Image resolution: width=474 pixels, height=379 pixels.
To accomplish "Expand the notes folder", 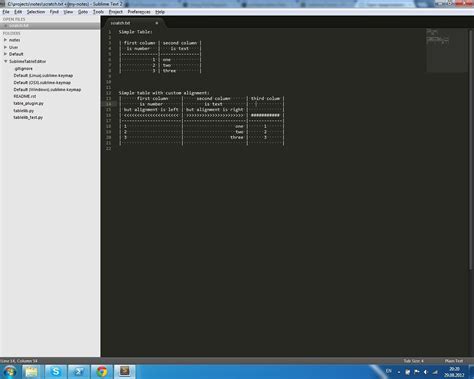I will tap(5, 40).
